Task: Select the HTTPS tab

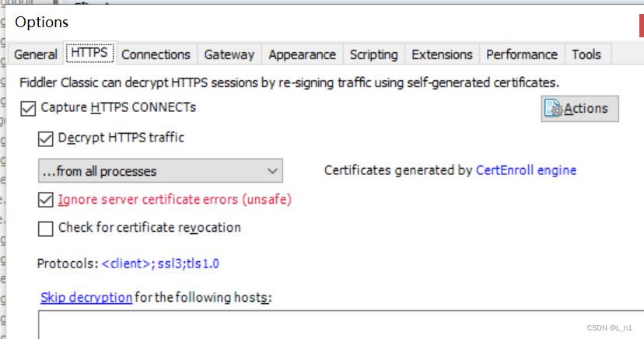Action: click(89, 53)
